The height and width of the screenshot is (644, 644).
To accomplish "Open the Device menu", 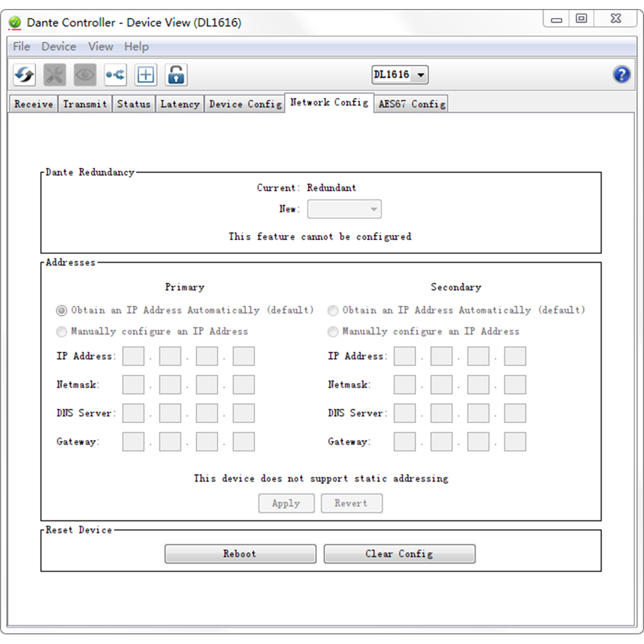I will click(x=59, y=46).
